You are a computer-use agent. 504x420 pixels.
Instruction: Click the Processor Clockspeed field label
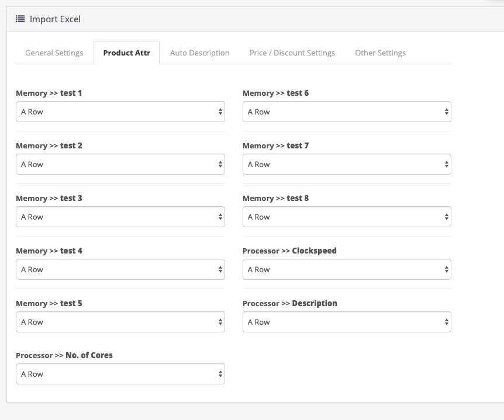pyautogui.click(x=289, y=251)
